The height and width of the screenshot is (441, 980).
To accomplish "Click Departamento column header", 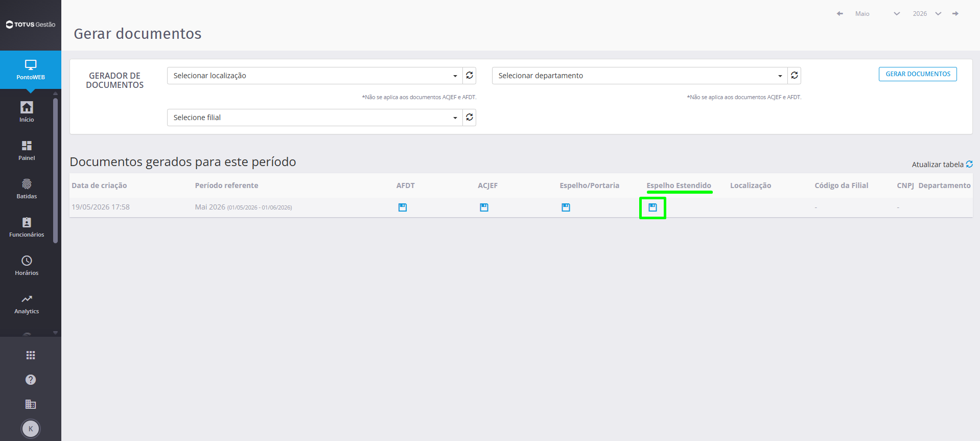I will (944, 185).
